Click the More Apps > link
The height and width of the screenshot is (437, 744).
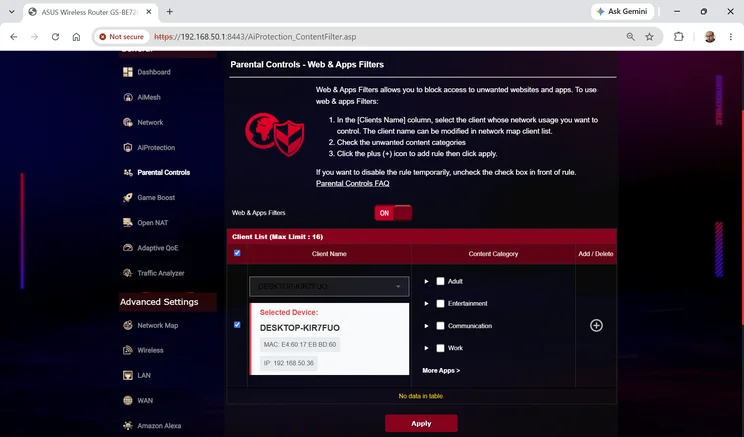441,371
